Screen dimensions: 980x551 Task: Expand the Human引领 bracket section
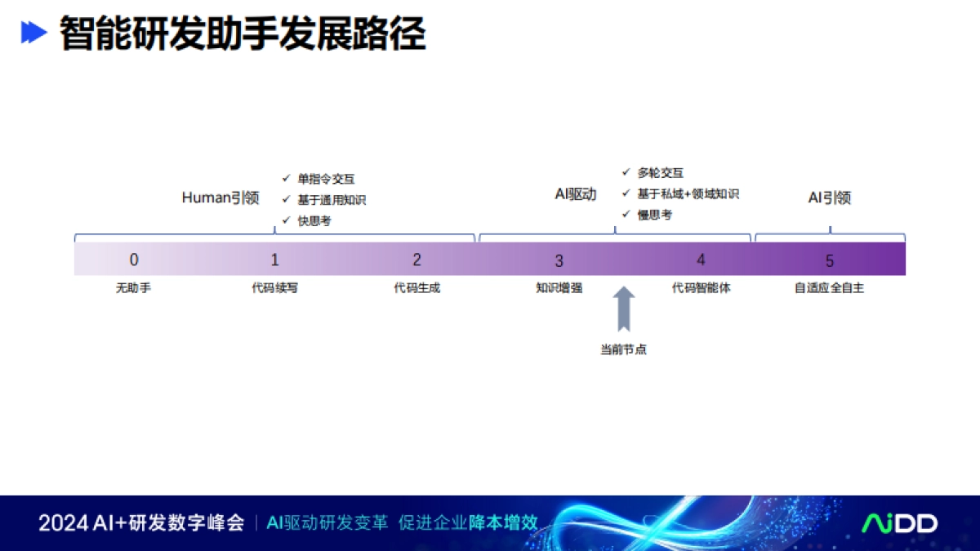(220, 197)
